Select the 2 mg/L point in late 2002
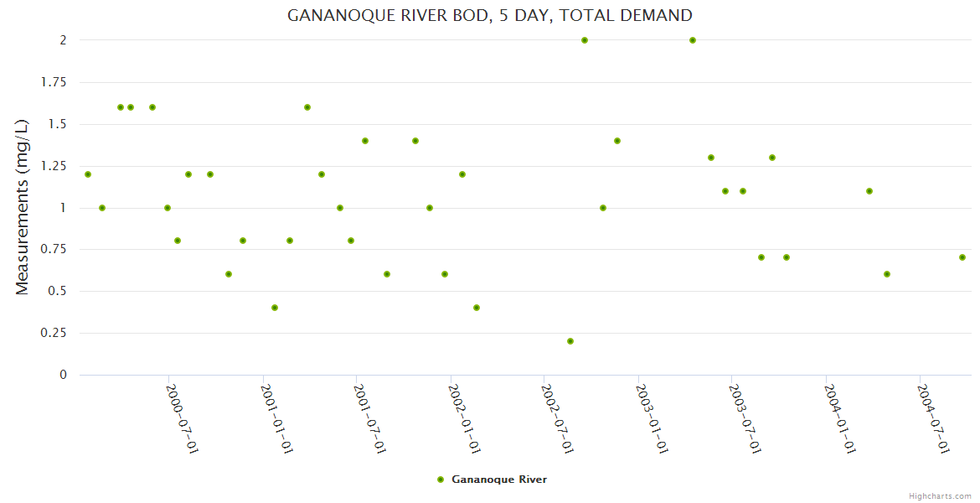 click(x=585, y=40)
